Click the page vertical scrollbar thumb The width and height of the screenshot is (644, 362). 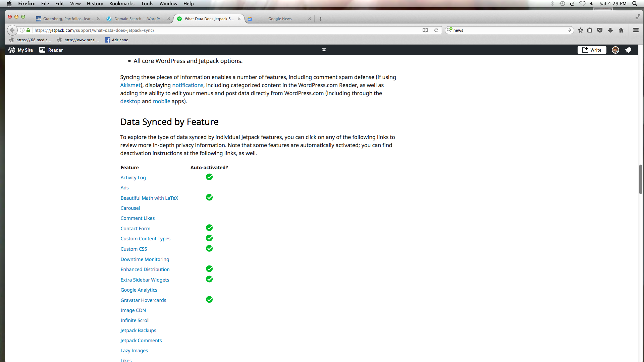click(640, 179)
